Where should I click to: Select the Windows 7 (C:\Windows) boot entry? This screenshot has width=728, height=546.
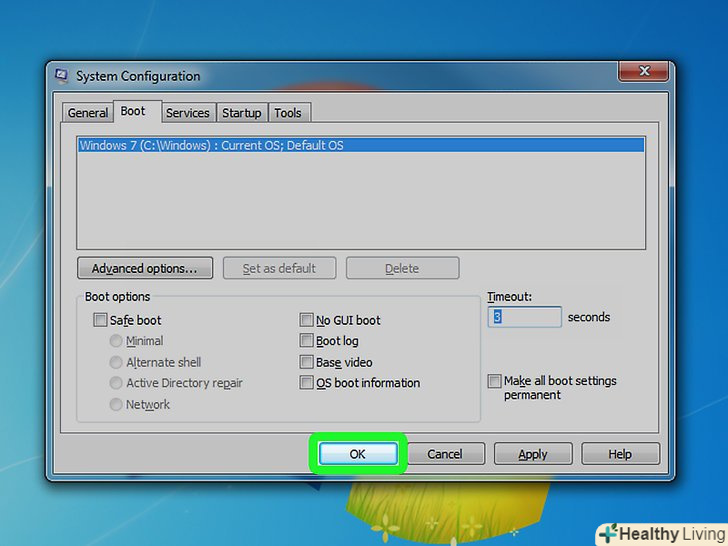(x=361, y=145)
